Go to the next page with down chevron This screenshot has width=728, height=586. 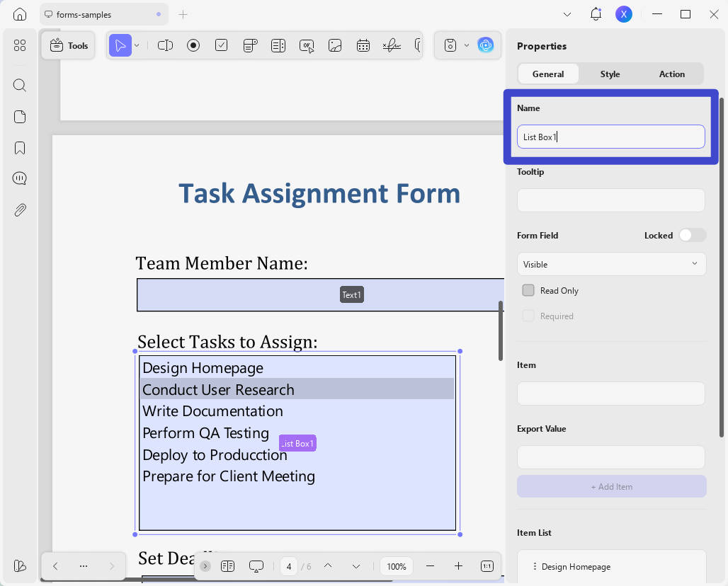(356, 566)
